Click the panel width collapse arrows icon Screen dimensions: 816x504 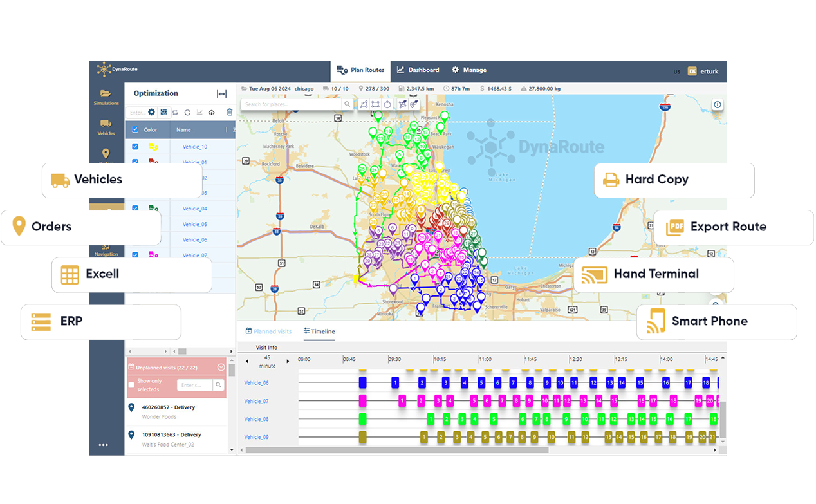point(221,94)
